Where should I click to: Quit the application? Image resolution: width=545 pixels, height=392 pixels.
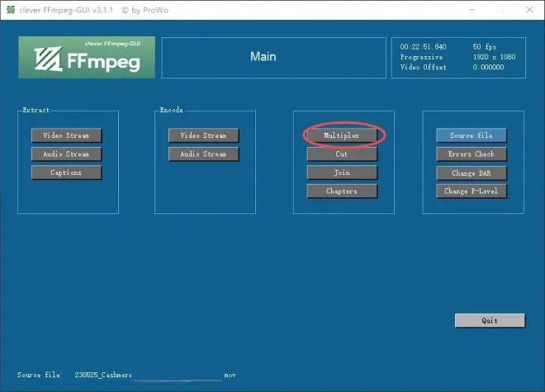click(490, 320)
